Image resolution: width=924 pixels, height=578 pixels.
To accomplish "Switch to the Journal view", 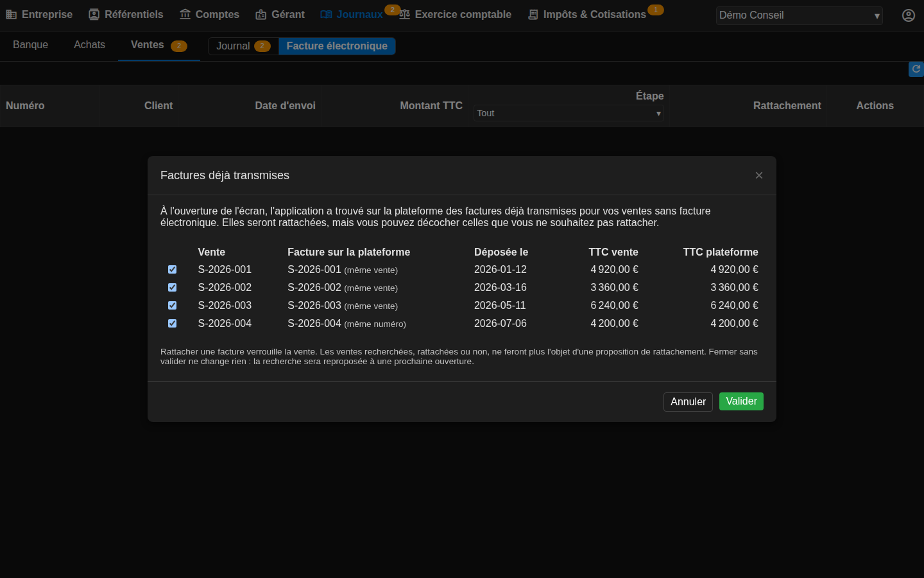I will pos(243,46).
